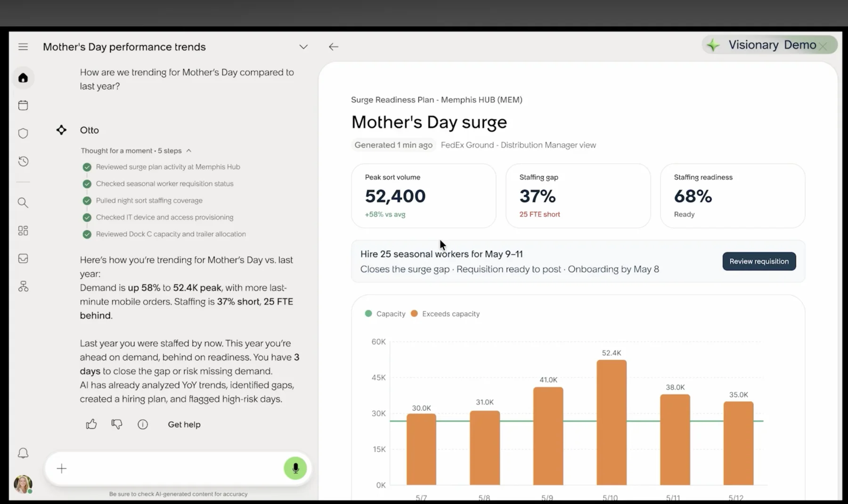Click the Get help link
The width and height of the screenshot is (848, 504).
(x=184, y=424)
